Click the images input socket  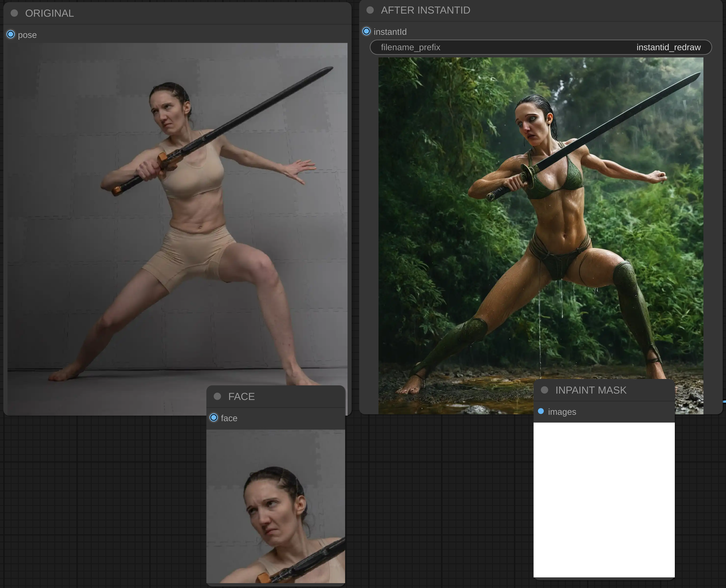541,411
